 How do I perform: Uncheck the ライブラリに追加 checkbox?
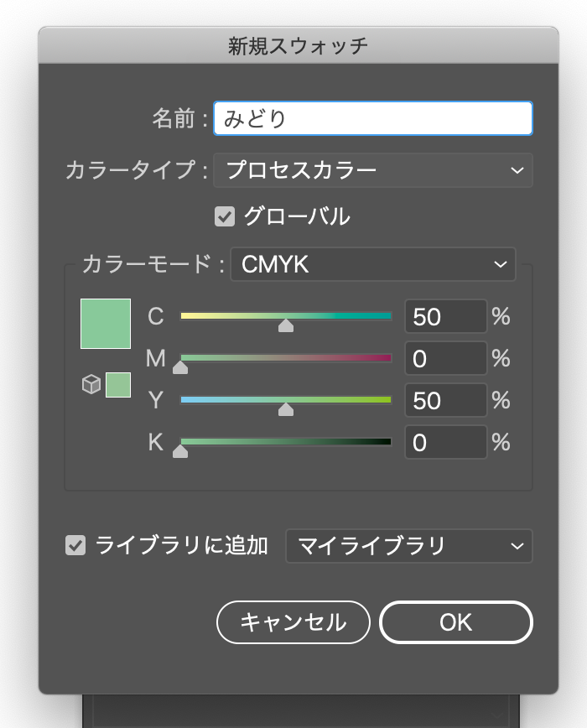(x=75, y=546)
